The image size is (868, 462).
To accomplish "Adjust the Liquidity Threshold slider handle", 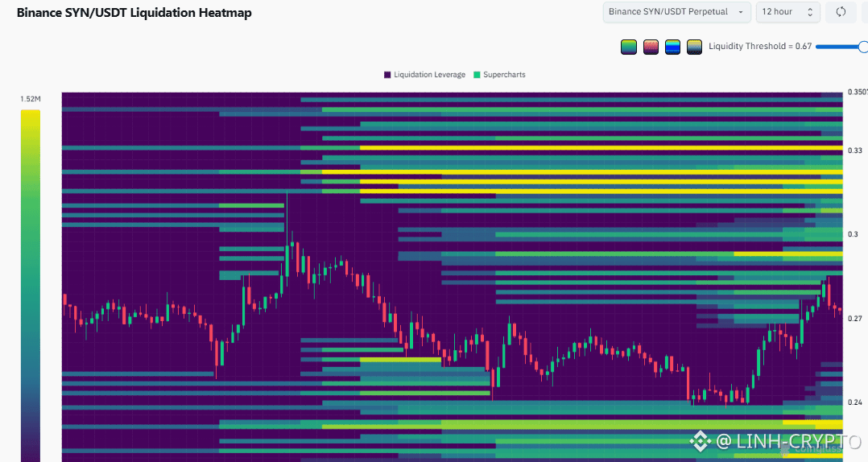I will tap(863, 47).
